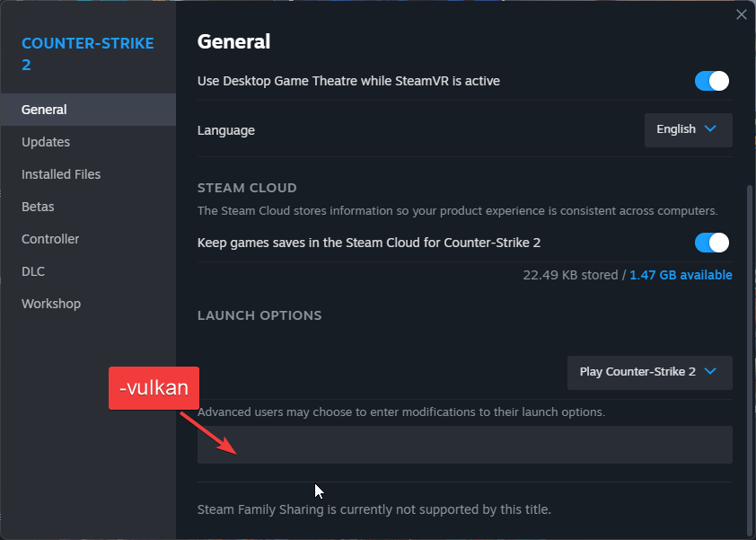The height and width of the screenshot is (540, 756).
Task: Expand the Play Counter-Strike 2 launch dropdown
Action: pos(649,372)
